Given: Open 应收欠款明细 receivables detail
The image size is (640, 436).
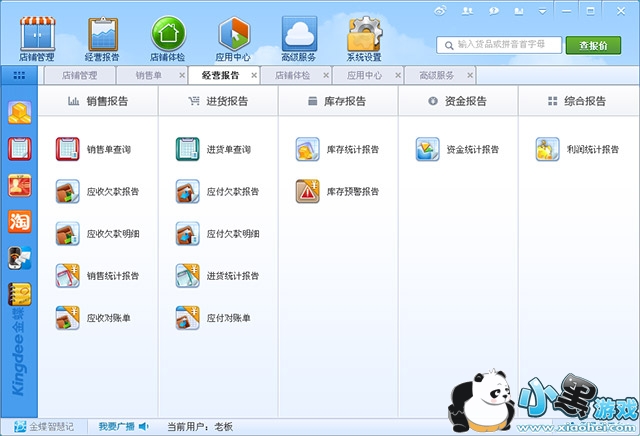Looking at the screenshot, I should (97, 234).
